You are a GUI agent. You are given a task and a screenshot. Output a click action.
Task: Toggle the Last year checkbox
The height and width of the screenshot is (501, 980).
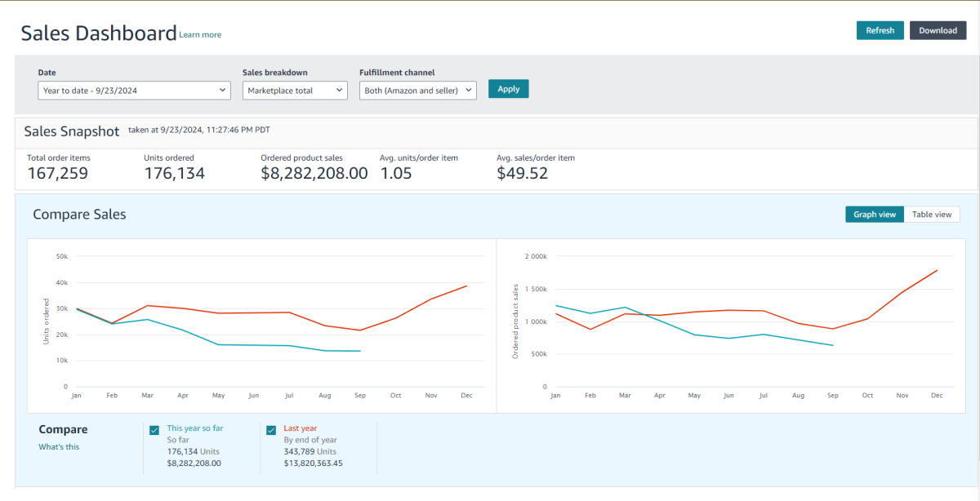click(271, 430)
